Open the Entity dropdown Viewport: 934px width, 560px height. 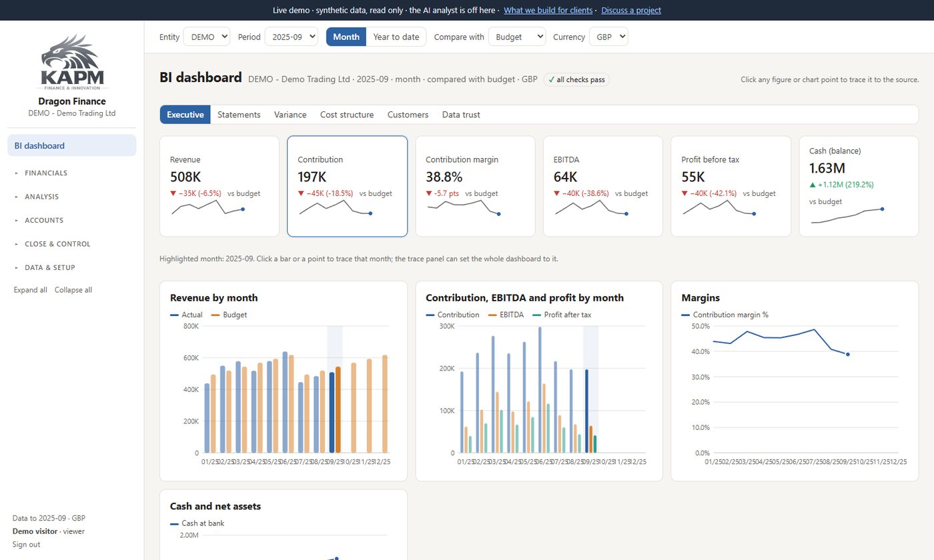click(x=207, y=37)
